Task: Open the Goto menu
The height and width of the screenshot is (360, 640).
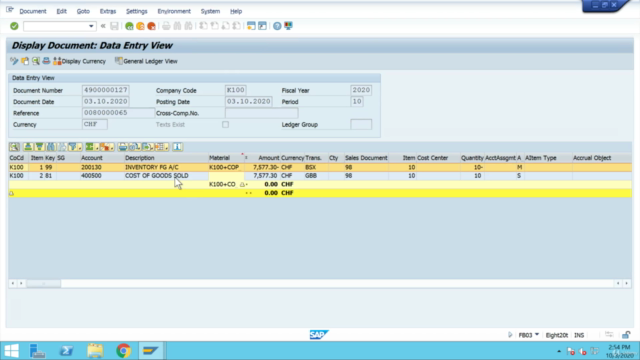Action: (x=83, y=11)
